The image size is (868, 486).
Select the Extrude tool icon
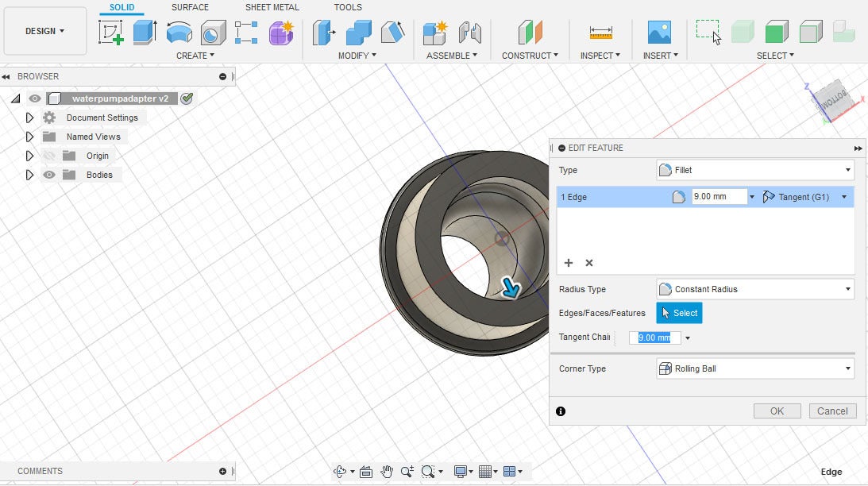click(145, 33)
